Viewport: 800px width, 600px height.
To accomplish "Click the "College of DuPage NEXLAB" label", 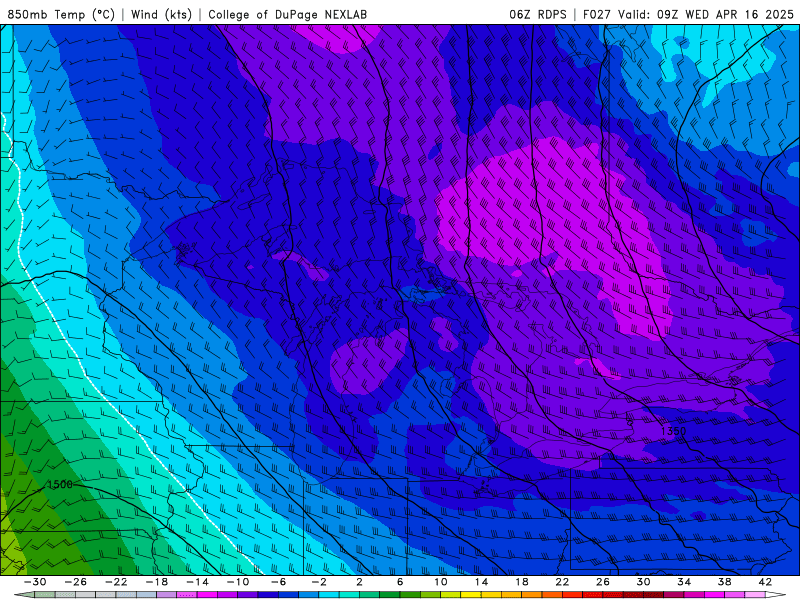I will 287,14.
